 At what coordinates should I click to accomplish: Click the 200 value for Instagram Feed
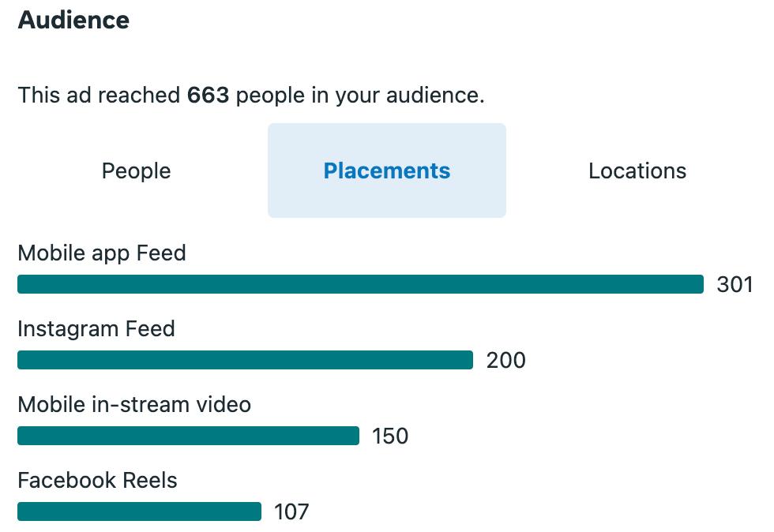coord(505,360)
